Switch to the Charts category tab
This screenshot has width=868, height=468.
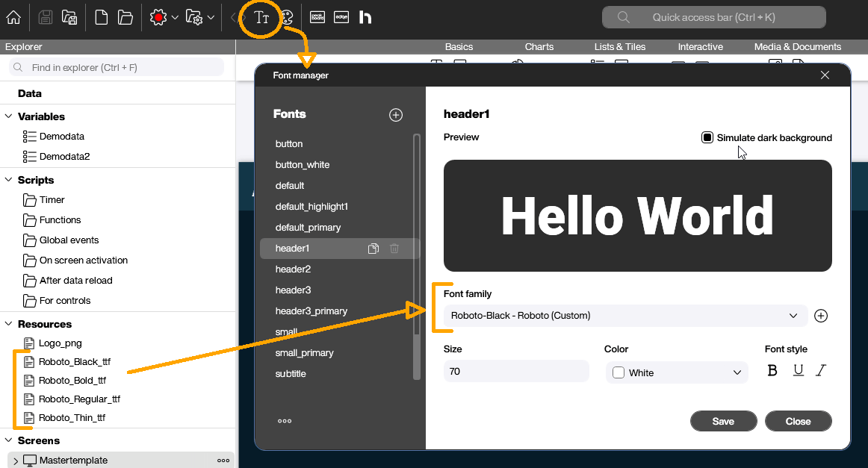(539, 46)
